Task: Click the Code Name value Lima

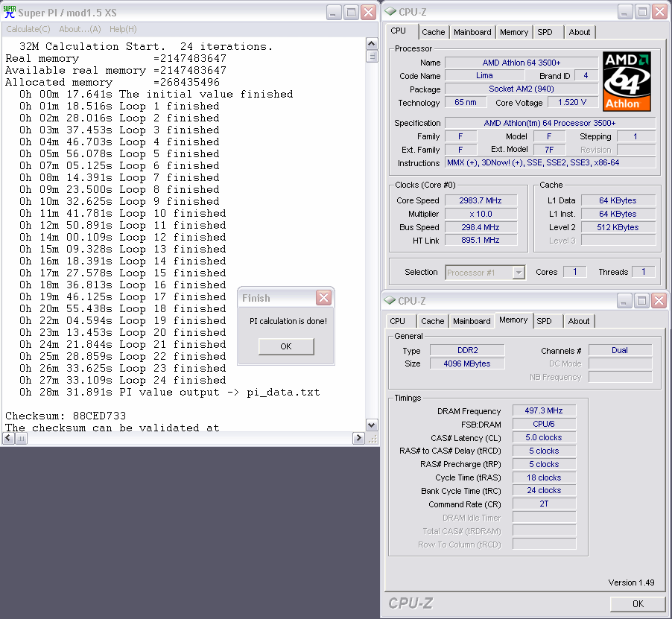Action: (x=484, y=75)
